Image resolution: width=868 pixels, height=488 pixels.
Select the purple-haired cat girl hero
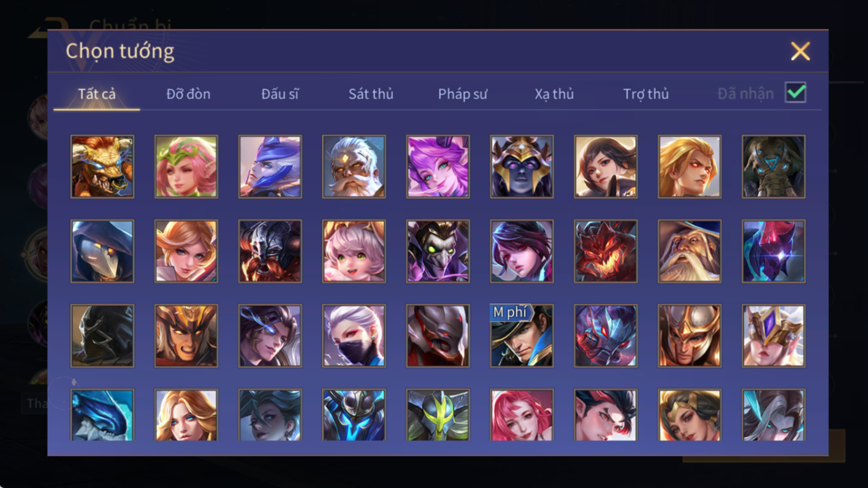pos(438,167)
